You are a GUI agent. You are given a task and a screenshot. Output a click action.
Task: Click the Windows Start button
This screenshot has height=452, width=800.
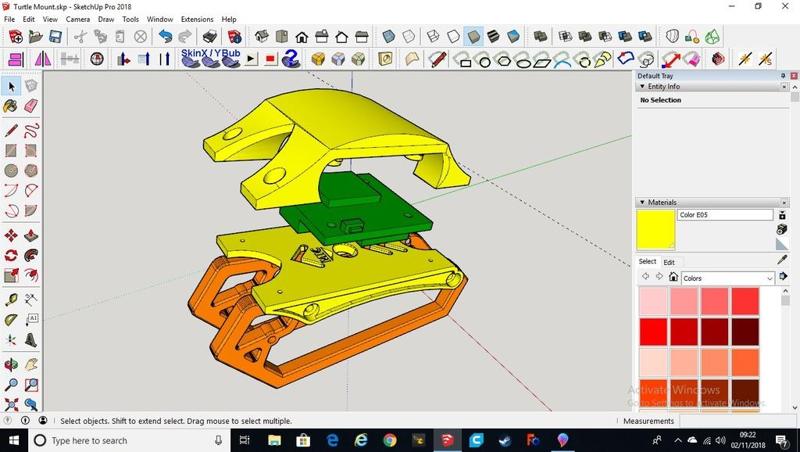pos(14,440)
